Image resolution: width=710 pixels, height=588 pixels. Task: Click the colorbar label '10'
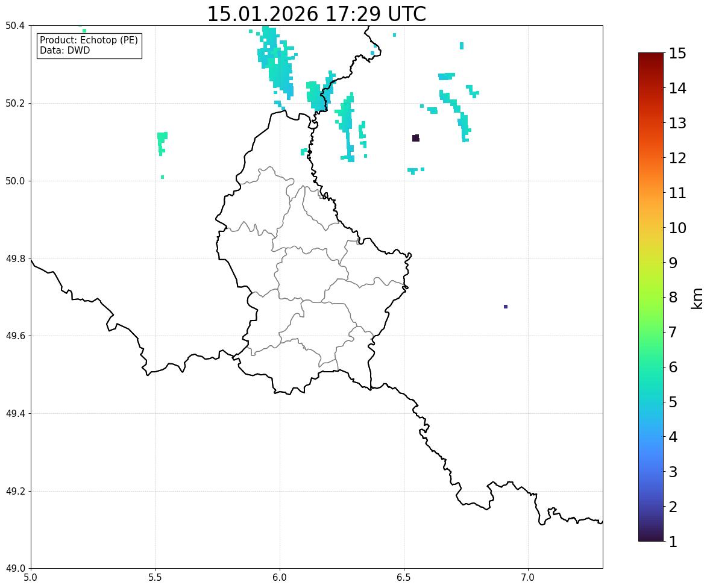[677, 228]
